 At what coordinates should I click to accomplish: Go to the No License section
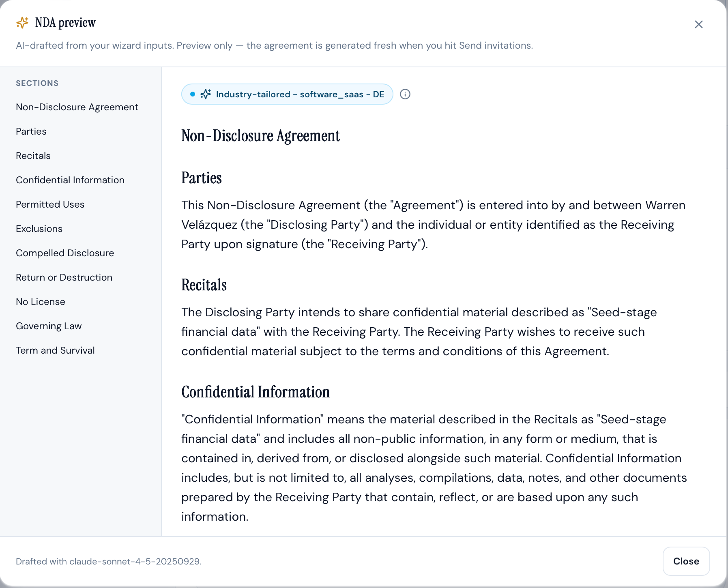click(41, 302)
